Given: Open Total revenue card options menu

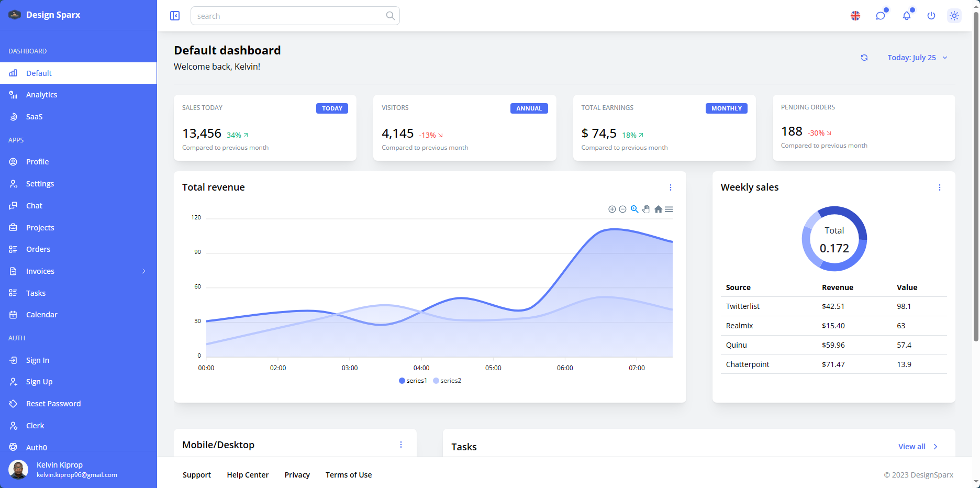Looking at the screenshot, I should (671, 187).
